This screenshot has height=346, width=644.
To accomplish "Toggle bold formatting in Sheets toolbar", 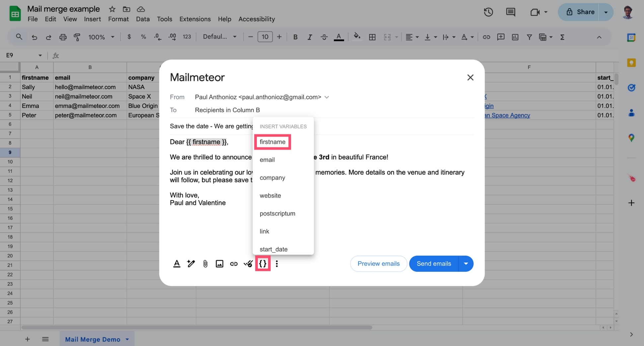I will coord(295,37).
